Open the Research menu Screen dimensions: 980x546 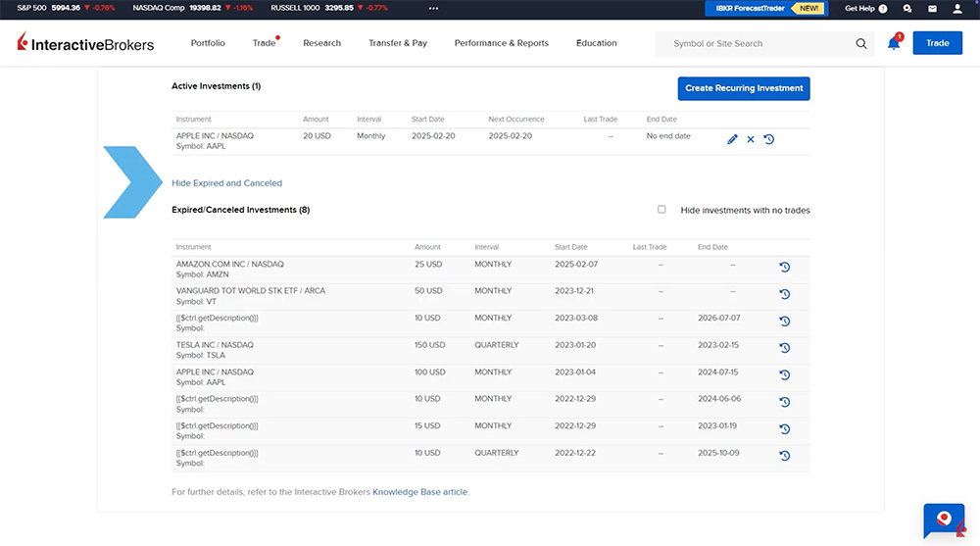(321, 43)
